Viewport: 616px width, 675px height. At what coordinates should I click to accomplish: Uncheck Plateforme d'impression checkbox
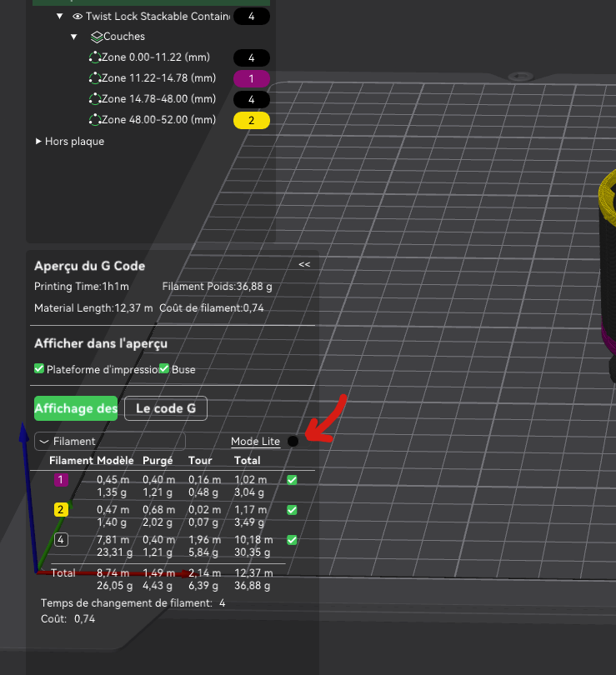coord(39,368)
